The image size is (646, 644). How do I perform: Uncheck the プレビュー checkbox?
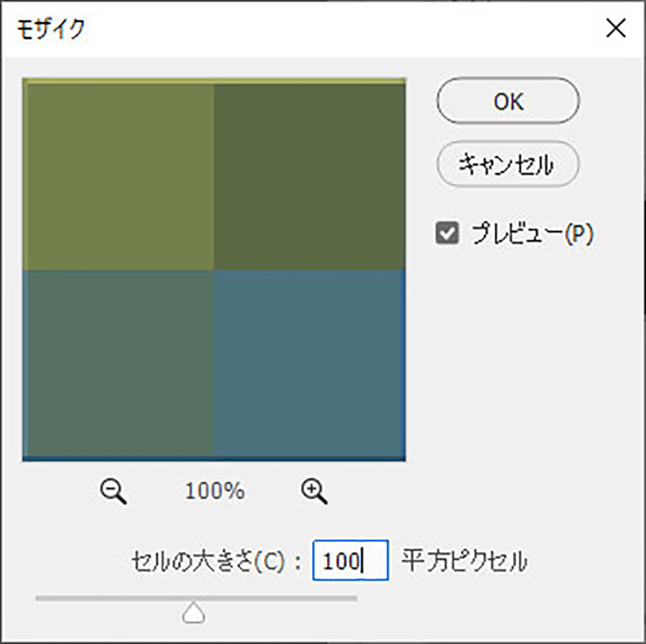coord(447,233)
